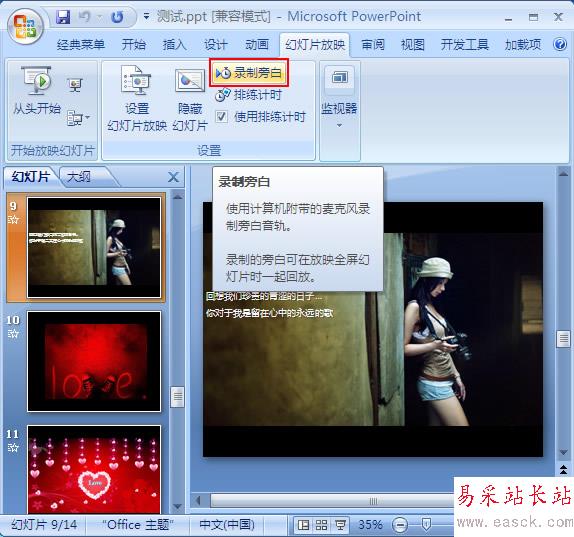
Task: Click slide 11 animation star icon
Action: pyautogui.click(x=13, y=447)
